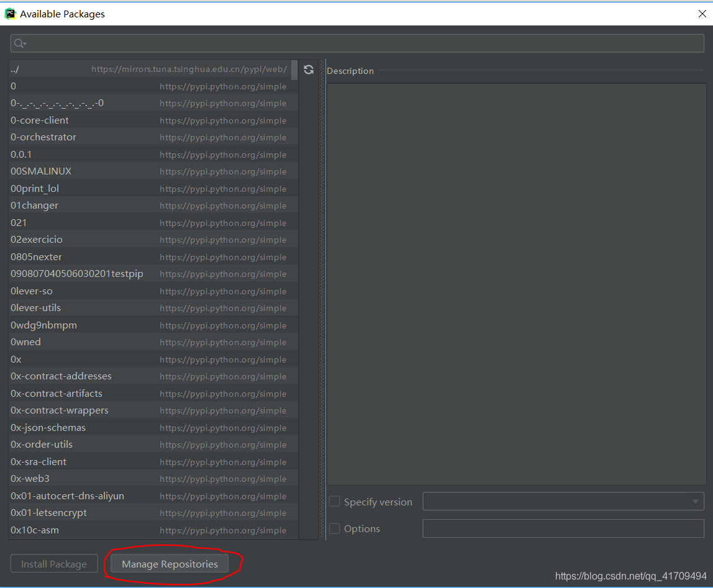The height and width of the screenshot is (588, 713).
Task: Click the Options text field
Action: 563,528
